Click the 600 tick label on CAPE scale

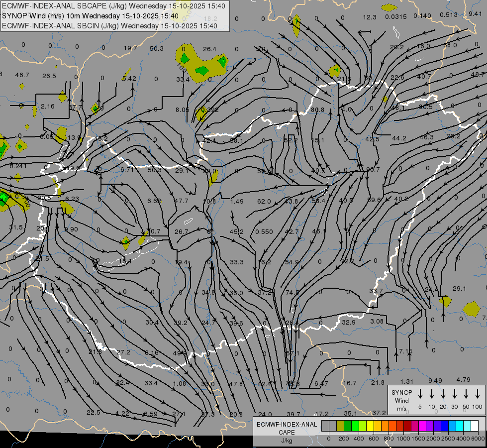[x=374, y=439]
